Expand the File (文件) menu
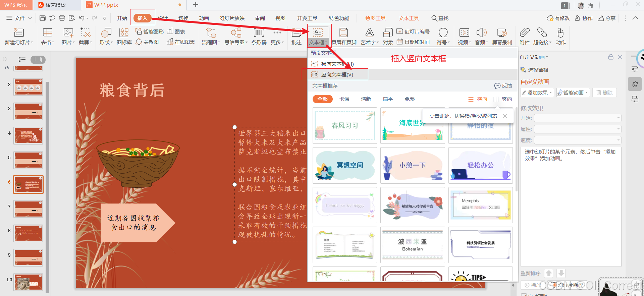Image resolution: width=644 pixels, height=296 pixels. (19, 18)
